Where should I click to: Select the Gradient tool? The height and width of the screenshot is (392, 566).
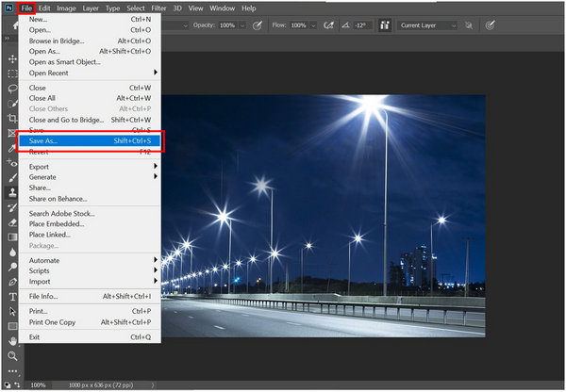[12, 237]
